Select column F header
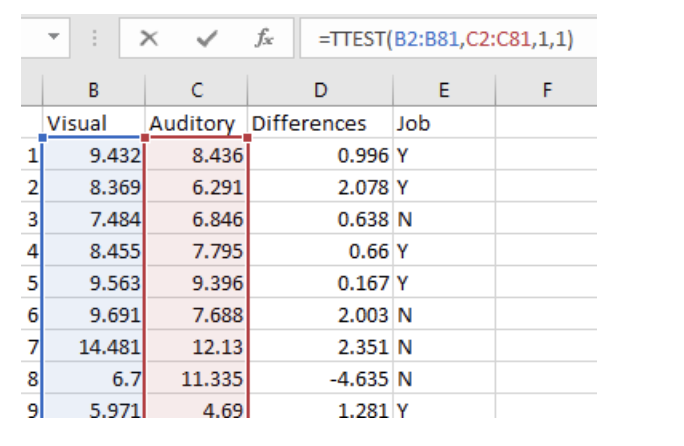The image size is (684, 446). click(x=545, y=90)
